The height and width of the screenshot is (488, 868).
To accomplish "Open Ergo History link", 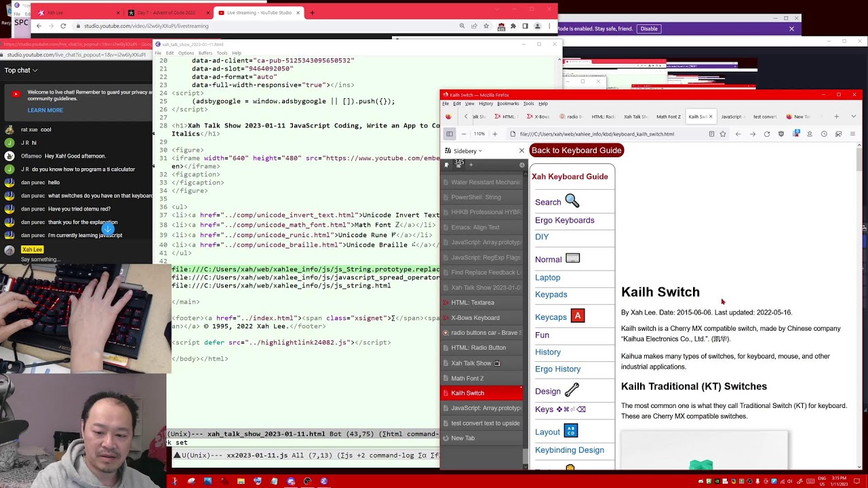I will click(557, 369).
